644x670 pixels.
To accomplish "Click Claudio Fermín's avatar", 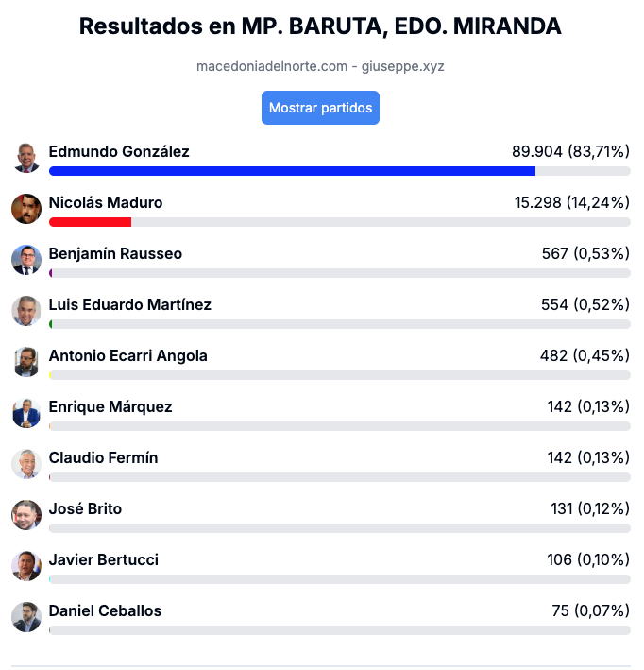I will 26,464.
